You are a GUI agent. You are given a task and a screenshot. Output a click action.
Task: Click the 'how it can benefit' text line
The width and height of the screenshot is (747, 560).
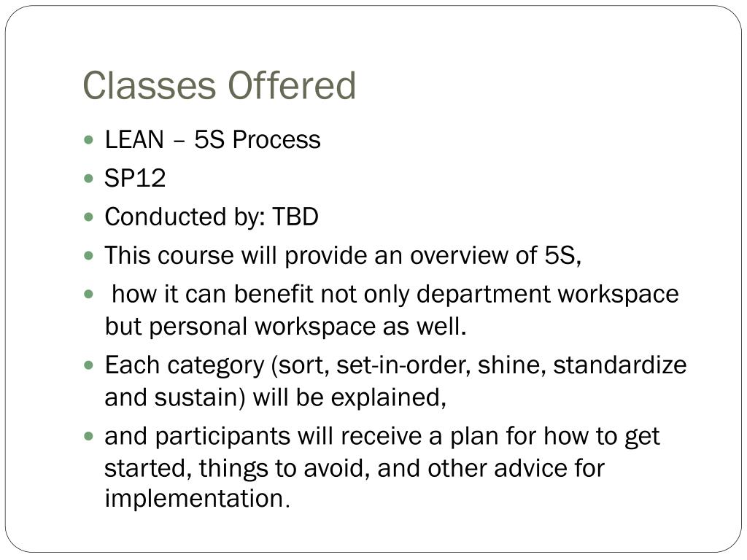tap(395, 294)
